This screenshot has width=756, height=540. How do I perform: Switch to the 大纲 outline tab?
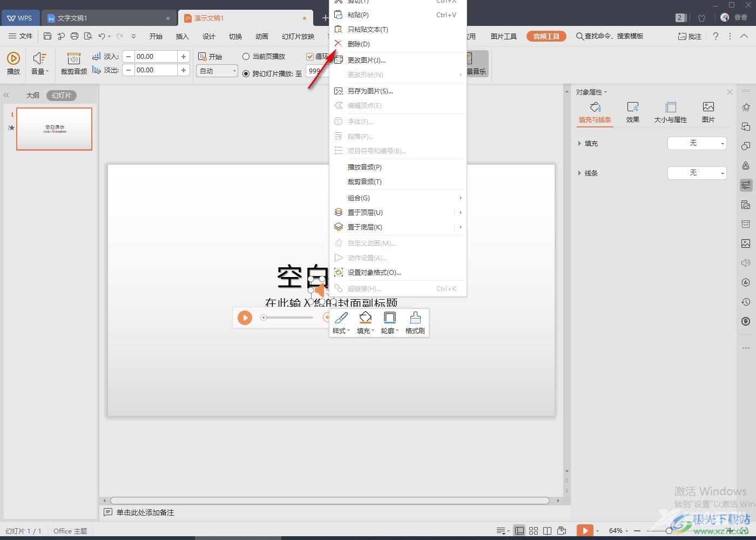33,95
